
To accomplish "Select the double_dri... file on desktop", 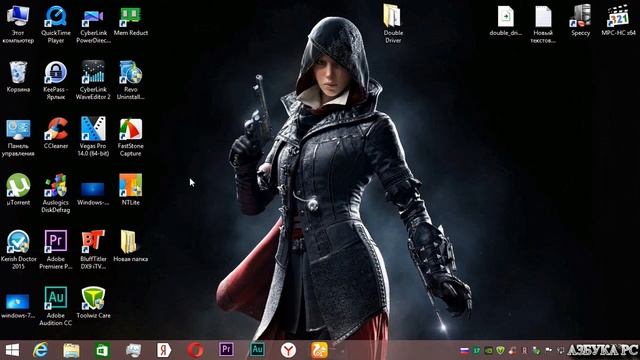I will (505, 20).
